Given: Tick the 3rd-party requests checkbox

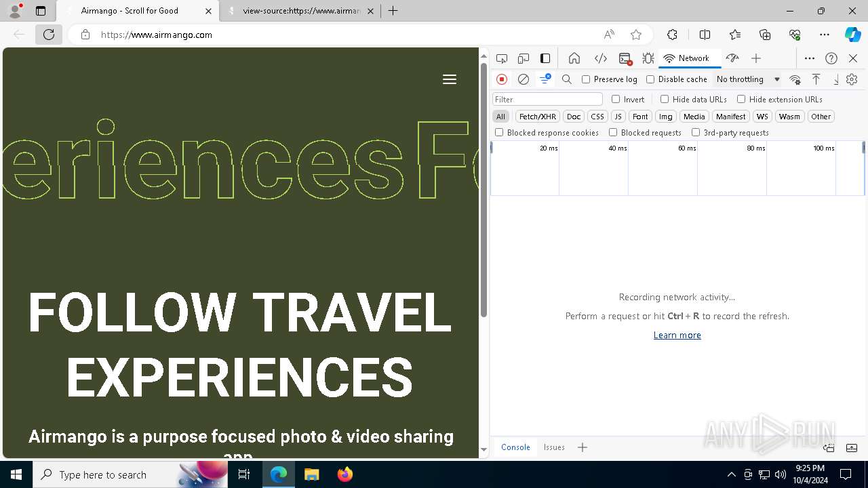Looking at the screenshot, I should (x=696, y=132).
